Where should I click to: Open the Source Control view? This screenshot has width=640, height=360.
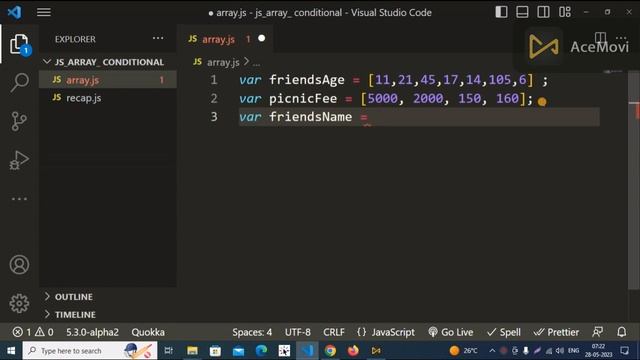19,121
